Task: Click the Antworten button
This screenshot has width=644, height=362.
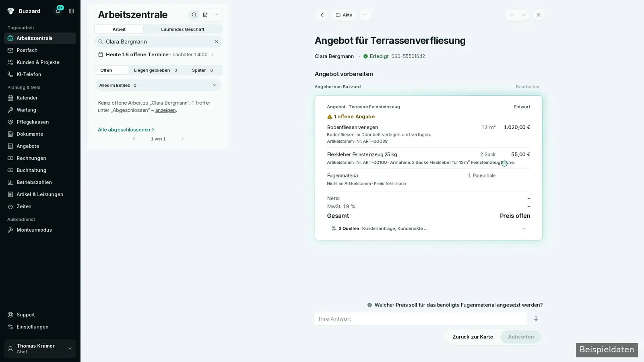Action: (x=521, y=337)
